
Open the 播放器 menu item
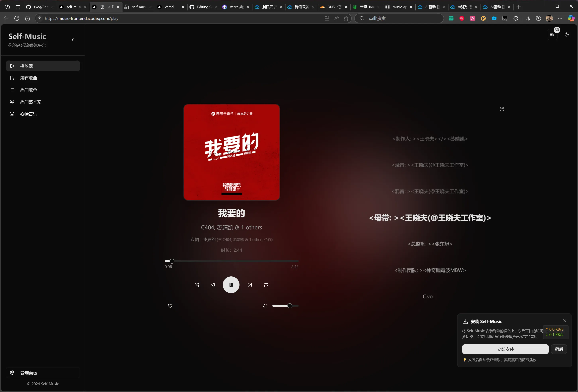pos(43,66)
